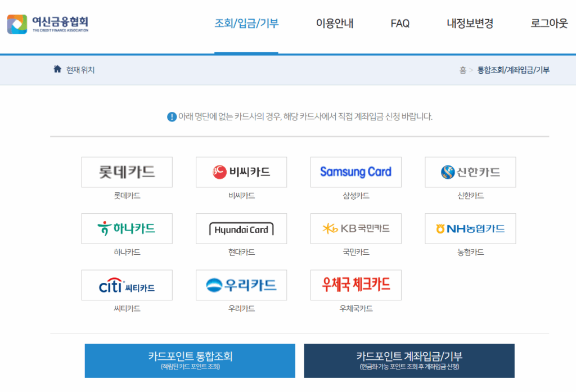Click the 국민카드 caption text
Screen dimensions: 576x392
pyautogui.click(x=356, y=253)
